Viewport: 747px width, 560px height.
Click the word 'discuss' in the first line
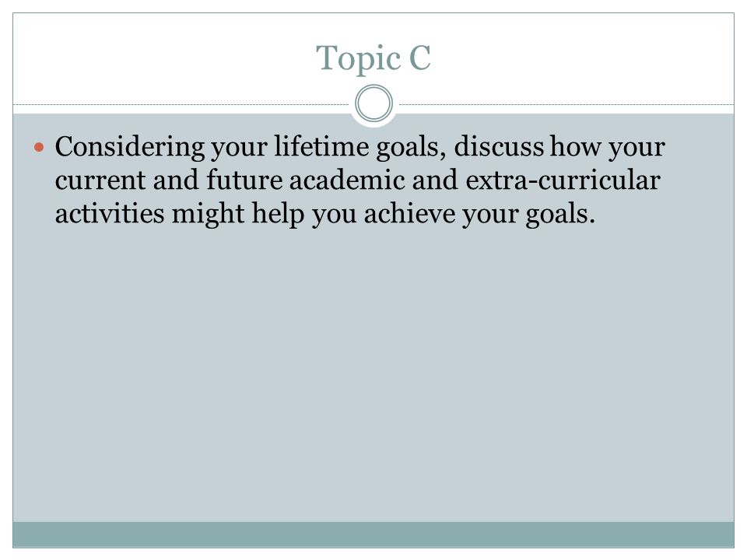point(499,147)
